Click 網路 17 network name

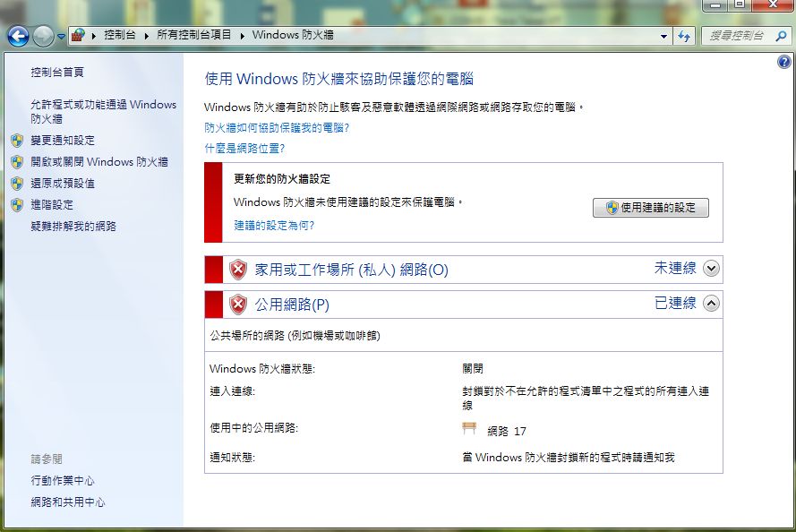click(x=507, y=431)
